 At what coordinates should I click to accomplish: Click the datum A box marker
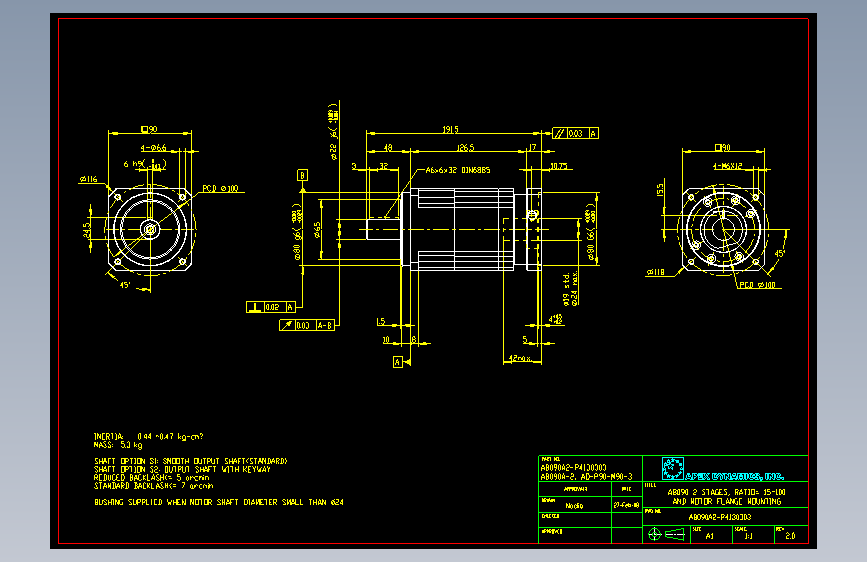coord(398,362)
